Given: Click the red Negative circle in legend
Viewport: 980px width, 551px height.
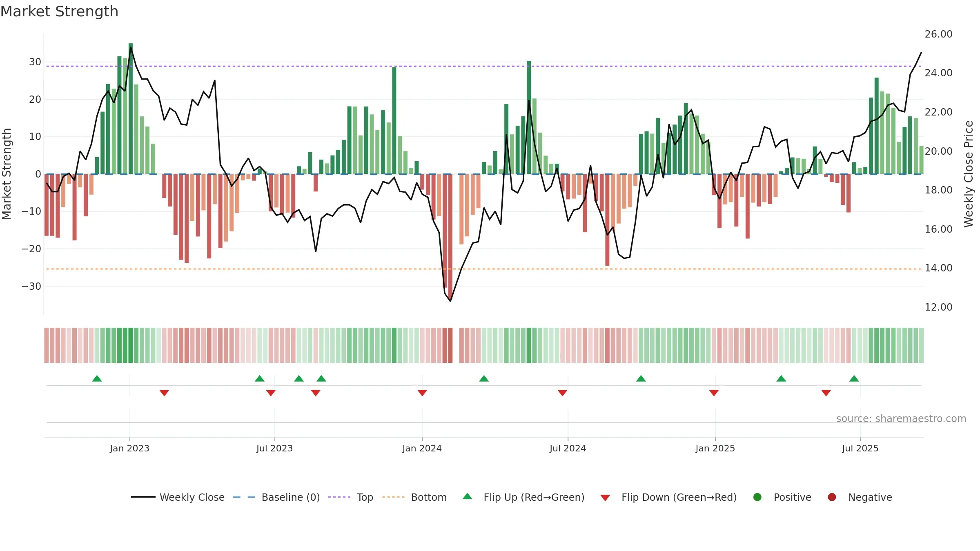Looking at the screenshot, I should tap(832, 497).
